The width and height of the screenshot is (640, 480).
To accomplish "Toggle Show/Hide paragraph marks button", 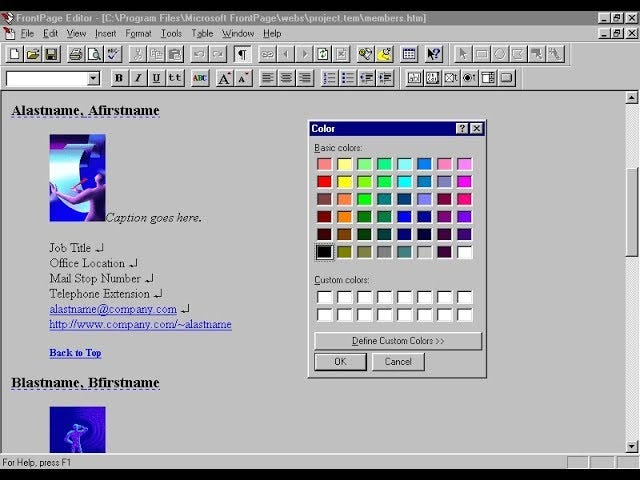I will (x=242, y=54).
